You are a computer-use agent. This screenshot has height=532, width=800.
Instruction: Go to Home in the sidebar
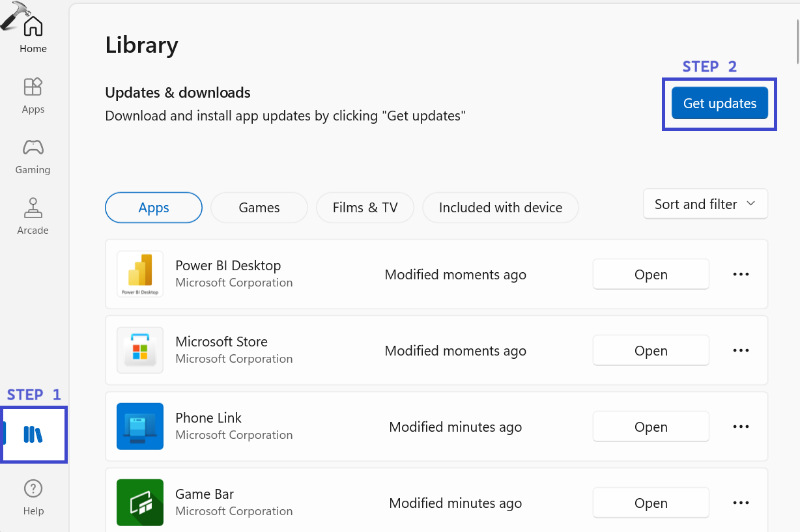coord(33,27)
